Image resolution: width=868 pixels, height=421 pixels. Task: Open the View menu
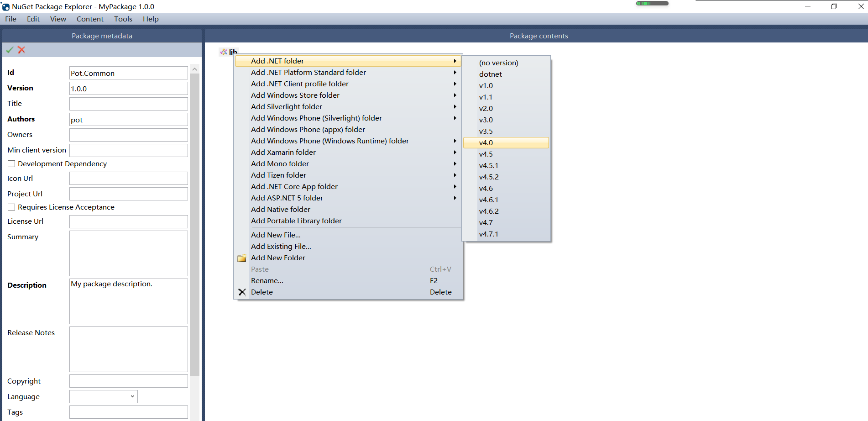coord(58,19)
